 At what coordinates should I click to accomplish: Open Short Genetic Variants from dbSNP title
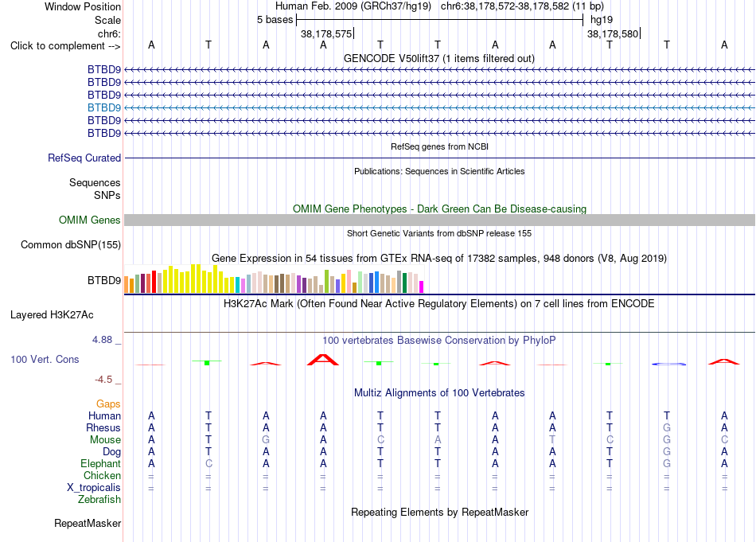coord(439,233)
